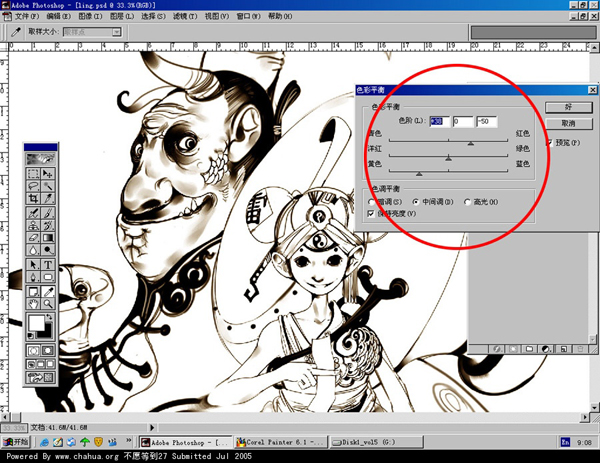This screenshot has height=463, width=600.
Task: Open the 文件 (File) menu
Action: (27, 16)
